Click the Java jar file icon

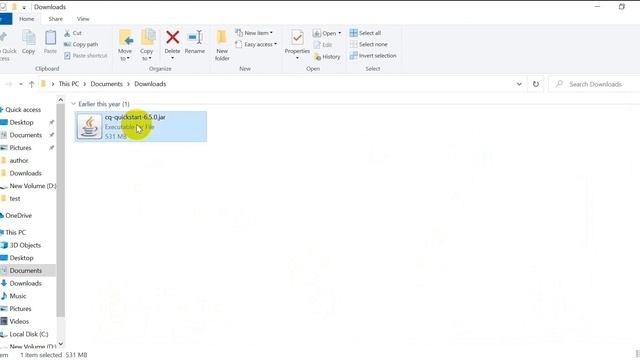point(89,127)
